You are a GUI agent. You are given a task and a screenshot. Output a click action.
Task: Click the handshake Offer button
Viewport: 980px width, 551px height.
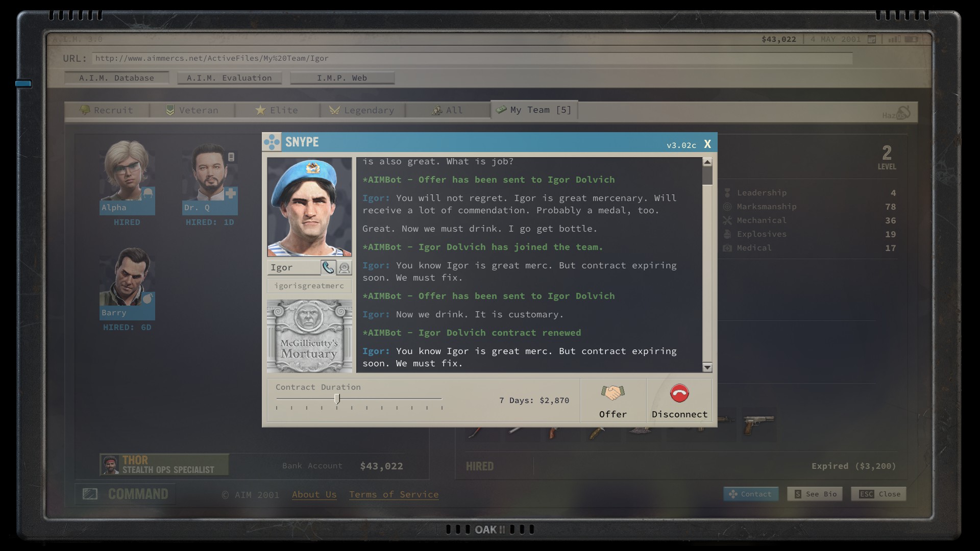612,401
